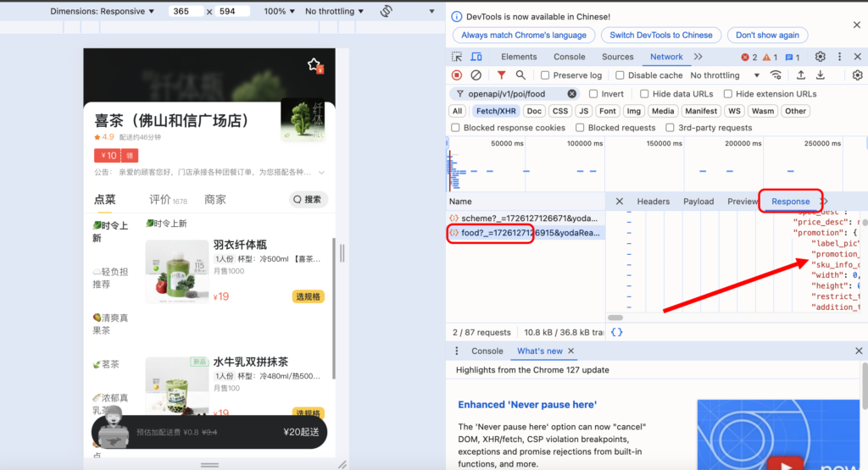Click the rotate device icon

387,11
